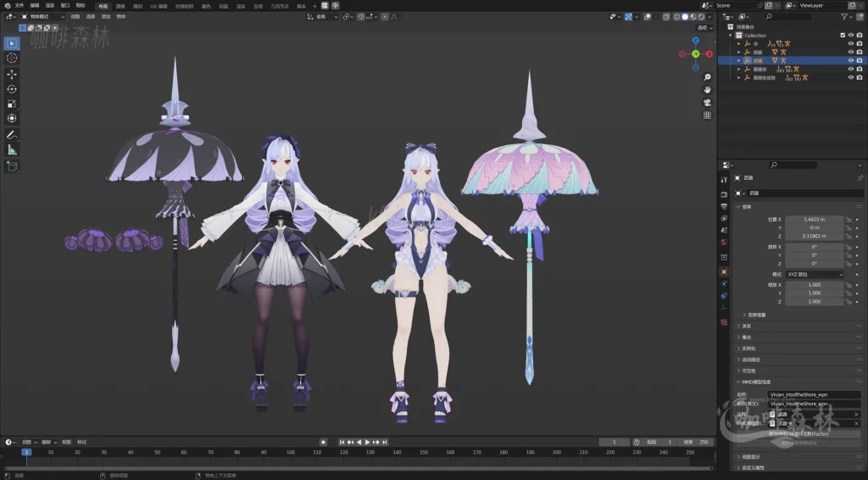Screen dimensions: 868x480
Task: Open the 文件 menu in top bar
Action: (19, 6)
